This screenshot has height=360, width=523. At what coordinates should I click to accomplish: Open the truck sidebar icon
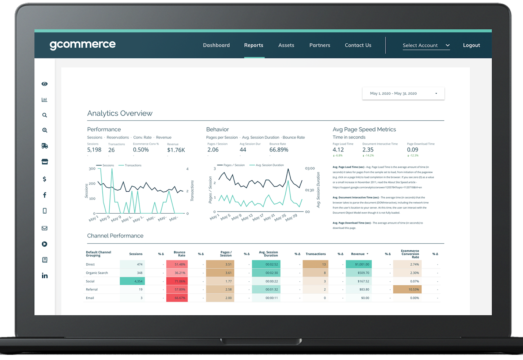[x=45, y=146]
